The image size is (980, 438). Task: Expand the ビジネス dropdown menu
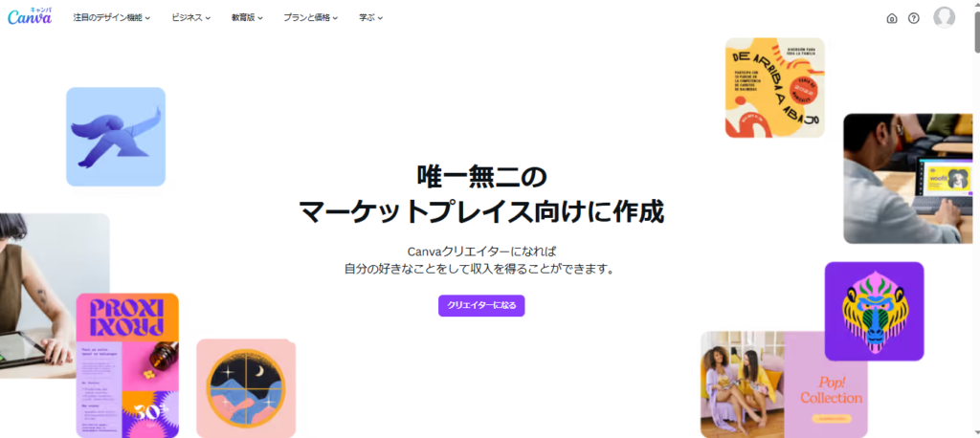tap(191, 18)
